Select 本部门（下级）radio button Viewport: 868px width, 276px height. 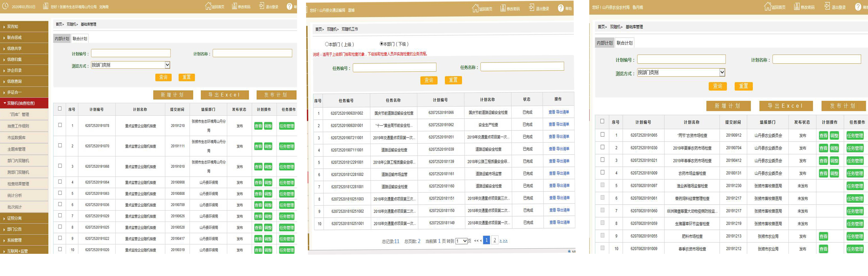[x=381, y=44]
